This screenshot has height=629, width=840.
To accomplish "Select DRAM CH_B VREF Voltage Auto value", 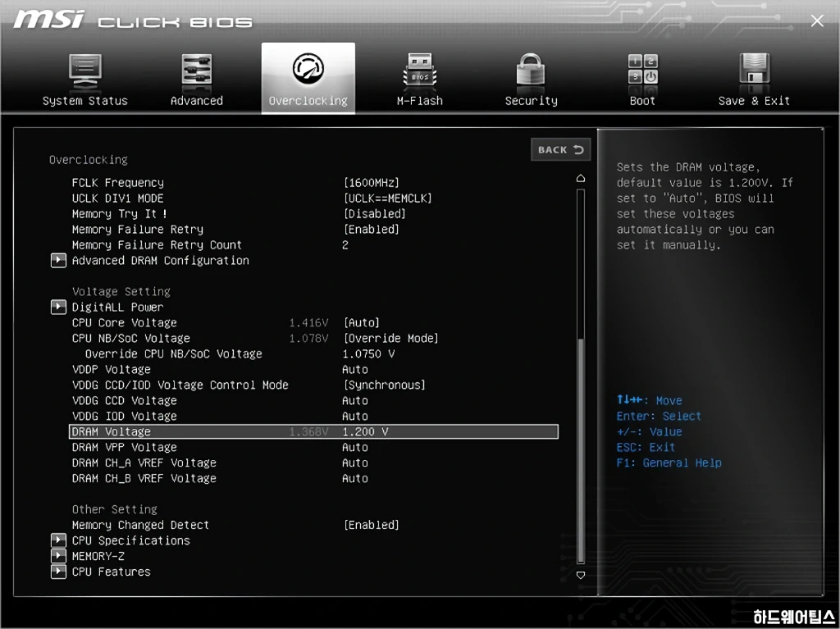I will click(x=355, y=478).
